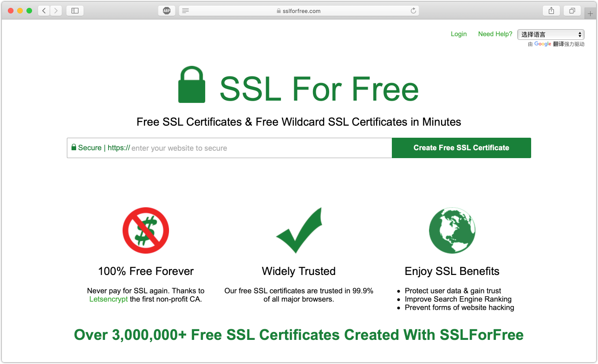
Task: Click Protect user data & gain trust
Action: point(453,291)
